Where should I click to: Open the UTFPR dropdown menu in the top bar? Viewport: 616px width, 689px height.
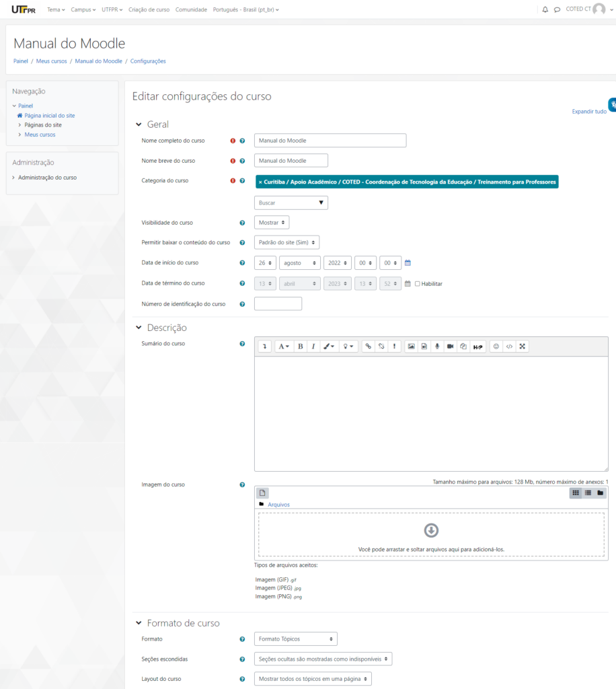pyautogui.click(x=112, y=9)
